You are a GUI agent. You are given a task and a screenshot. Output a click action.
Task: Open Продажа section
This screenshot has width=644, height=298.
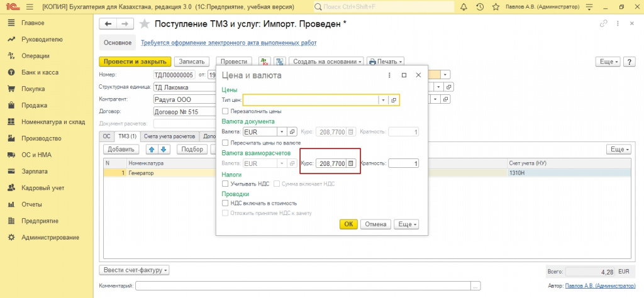tap(35, 105)
